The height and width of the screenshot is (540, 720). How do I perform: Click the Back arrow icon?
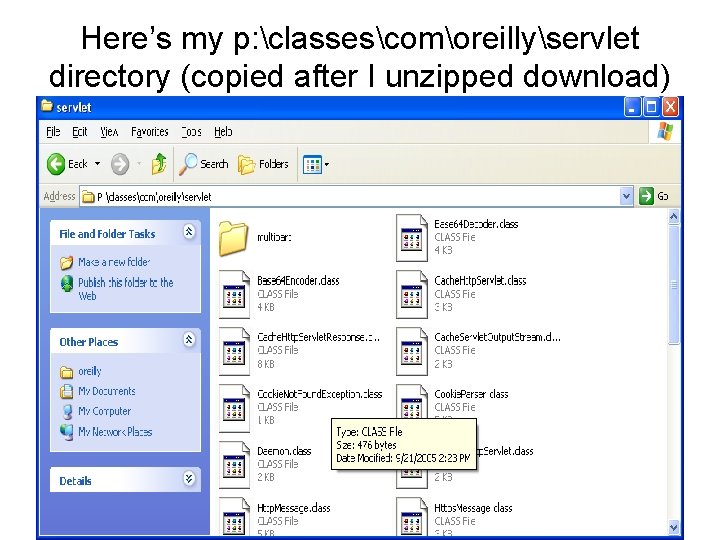56,164
